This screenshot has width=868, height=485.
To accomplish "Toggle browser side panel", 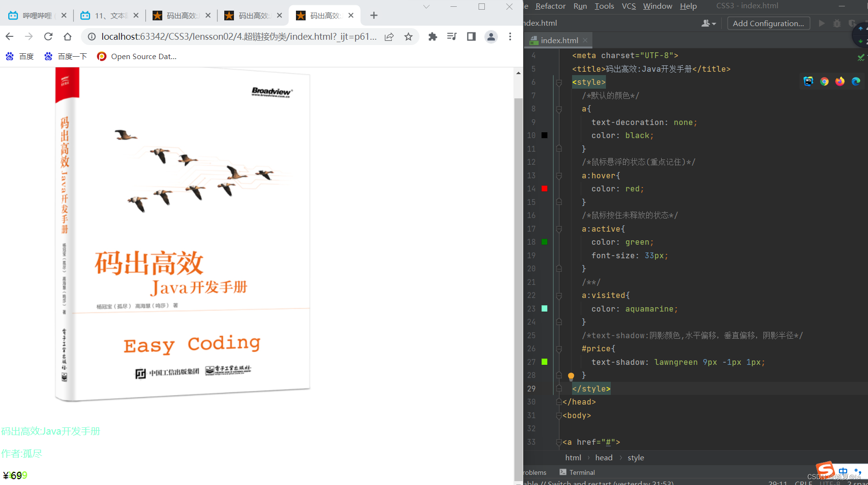I will 471,37.
